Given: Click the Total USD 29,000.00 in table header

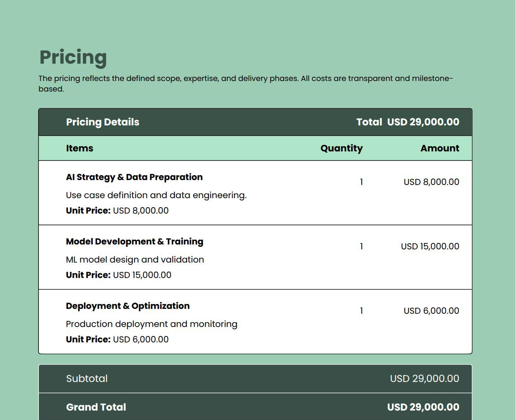Looking at the screenshot, I should tap(408, 122).
